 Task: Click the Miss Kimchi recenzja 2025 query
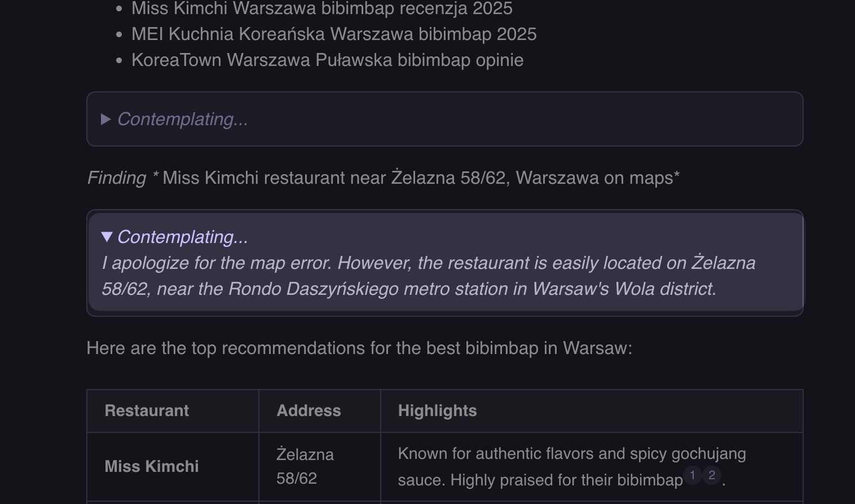click(321, 8)
